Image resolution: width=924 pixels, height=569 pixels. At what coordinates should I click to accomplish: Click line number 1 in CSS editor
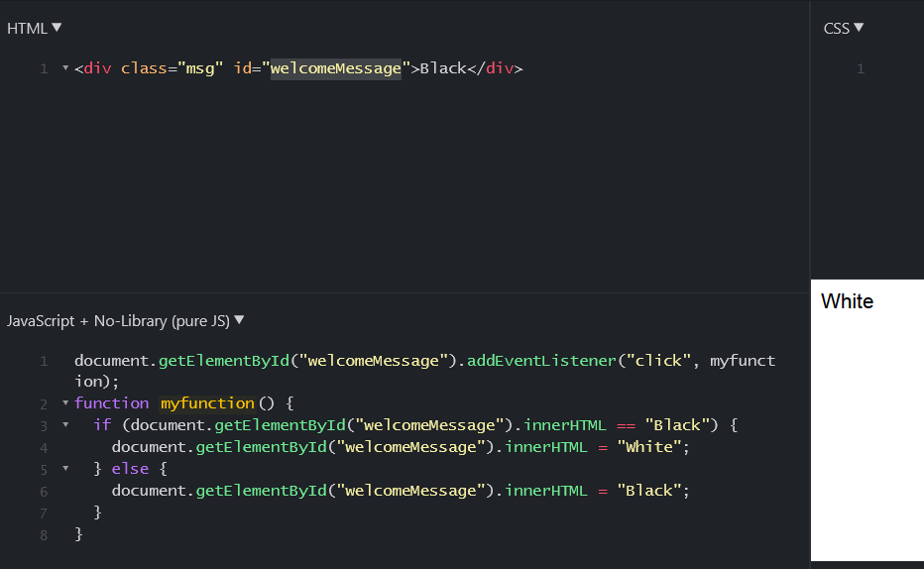(x=861, y=68)
